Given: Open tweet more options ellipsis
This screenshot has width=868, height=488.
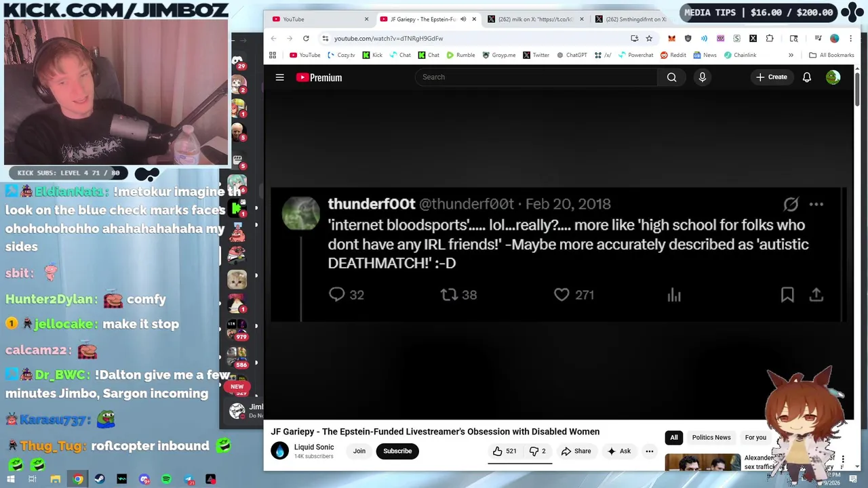Looking at the screenshot, I should click(x=816, y=204).
